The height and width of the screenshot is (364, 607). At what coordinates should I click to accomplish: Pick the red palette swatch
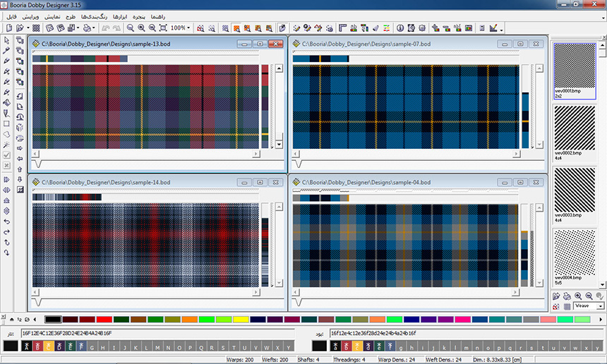[x=104, y=320]
